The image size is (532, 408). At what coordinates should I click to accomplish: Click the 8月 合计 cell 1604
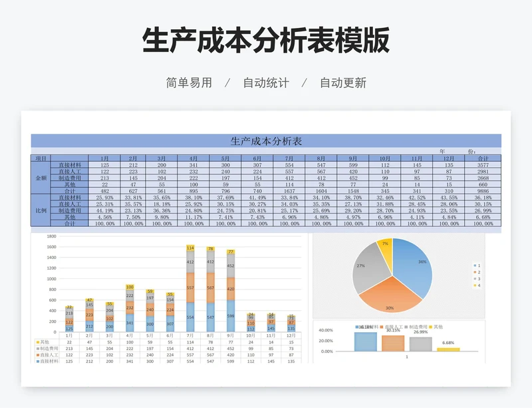[321, 191]
